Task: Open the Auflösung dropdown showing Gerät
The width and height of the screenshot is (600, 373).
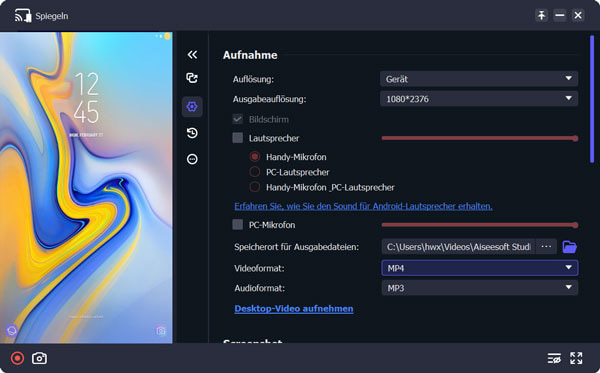Action: pos(479,79)
